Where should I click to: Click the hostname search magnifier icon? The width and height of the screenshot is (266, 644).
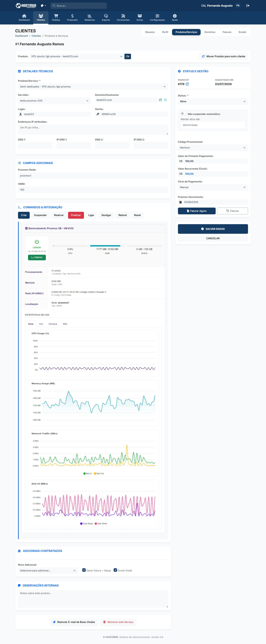coord(166,100)
